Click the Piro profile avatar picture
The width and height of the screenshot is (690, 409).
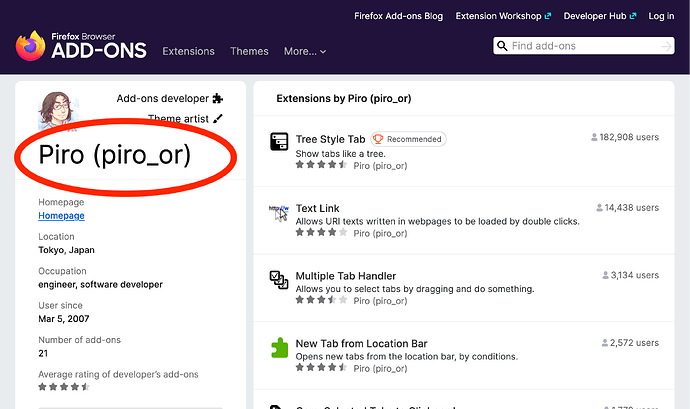click(58, 109)
